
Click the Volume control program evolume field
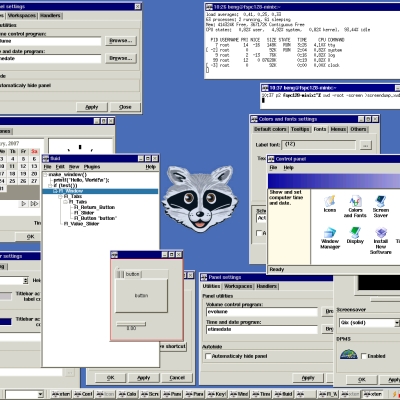(262, 312)
